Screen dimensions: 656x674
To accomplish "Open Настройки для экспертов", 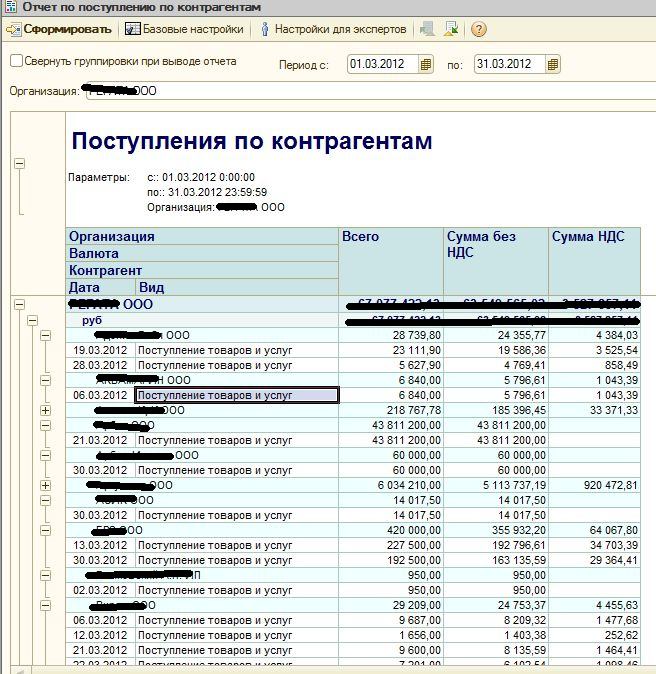I will (x=334, y=29).
